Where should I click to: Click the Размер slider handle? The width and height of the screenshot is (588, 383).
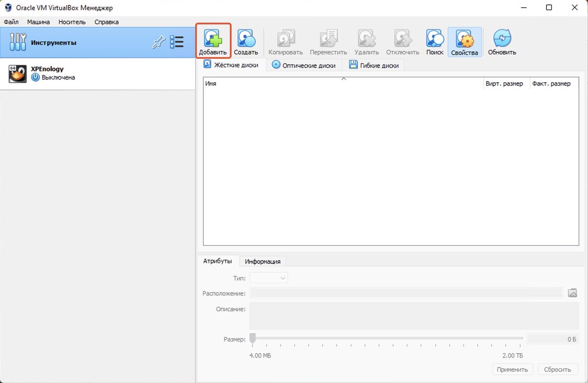(x=252, y=338)
